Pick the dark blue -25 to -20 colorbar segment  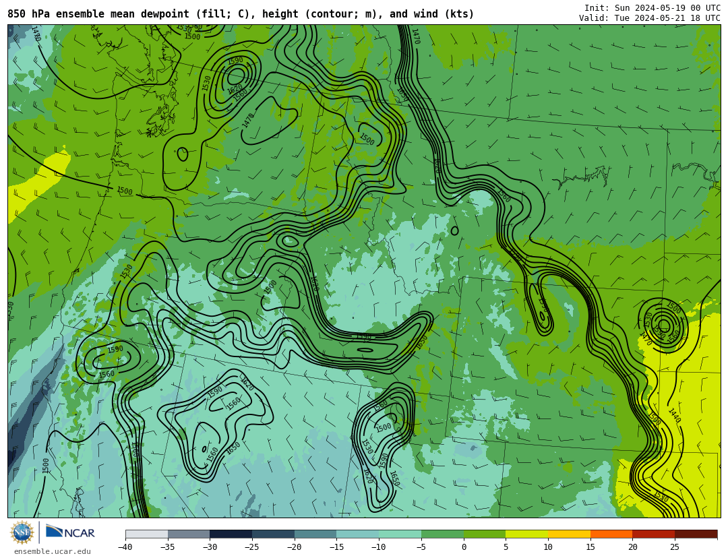[273, 534]
